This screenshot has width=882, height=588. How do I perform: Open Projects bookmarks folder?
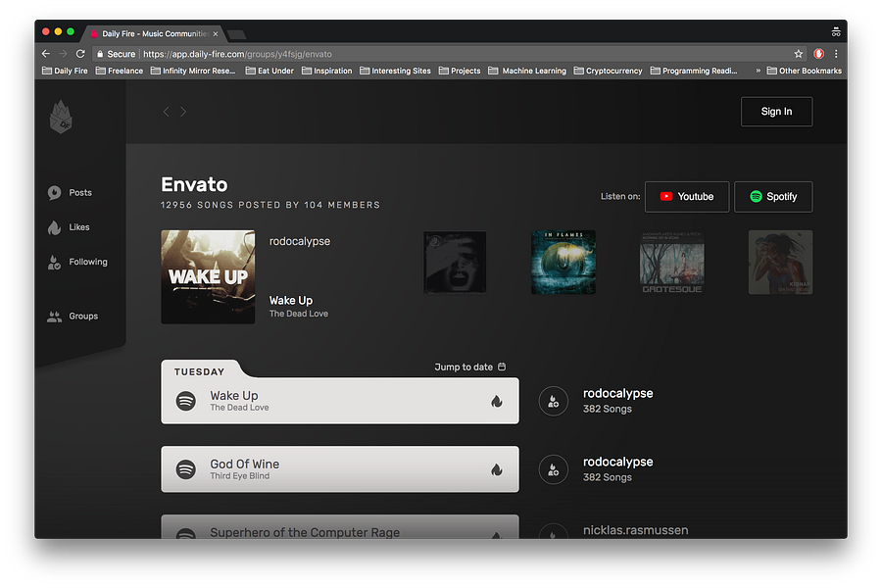pyautogui.click(x=460, y=71)
